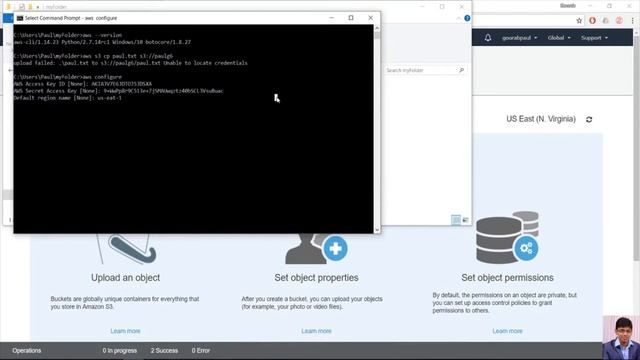Open the Support dropdown menu

594,38
